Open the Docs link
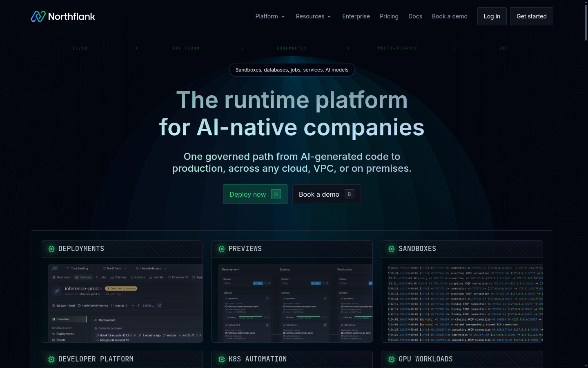Viewport: 588px width, 368px height. [x=415, y=16]
